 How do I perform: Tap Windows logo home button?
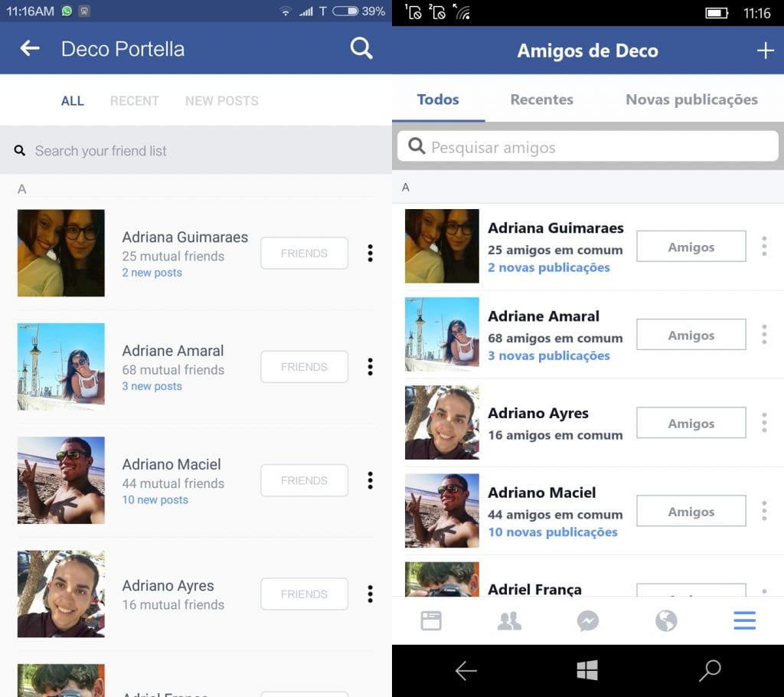tap(587, 670)
